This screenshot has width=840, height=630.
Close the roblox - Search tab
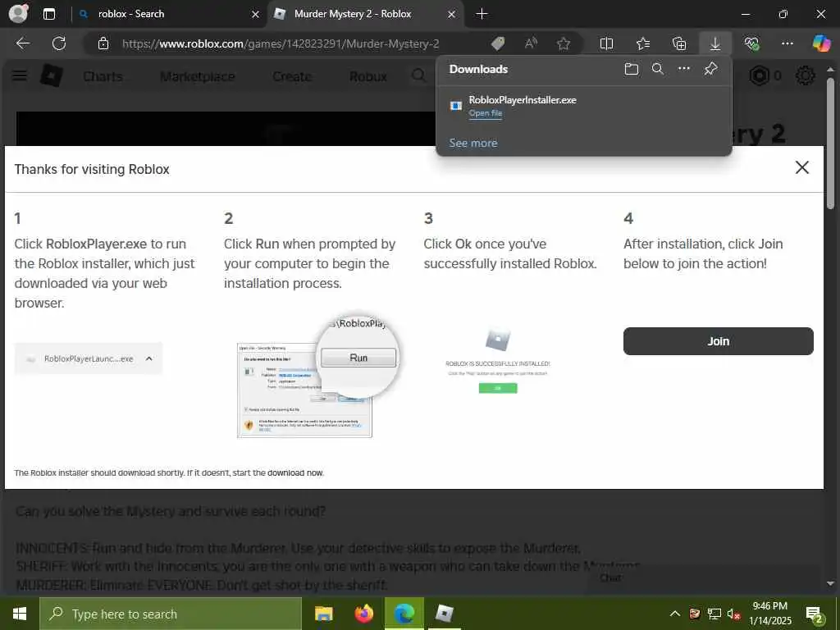tap(256, 14)
